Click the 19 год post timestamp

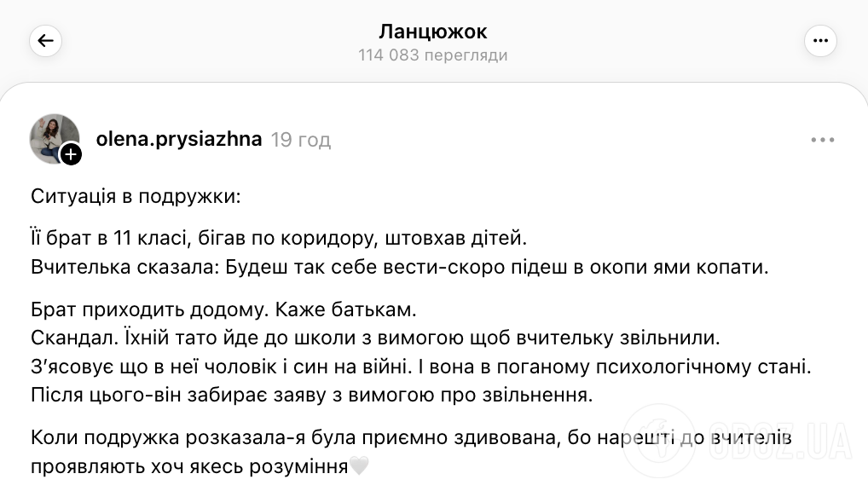300,139
